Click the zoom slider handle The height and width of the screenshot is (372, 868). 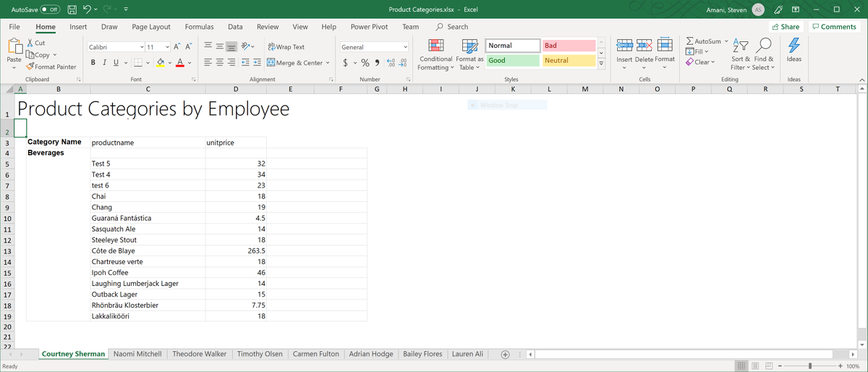point(811,365)
